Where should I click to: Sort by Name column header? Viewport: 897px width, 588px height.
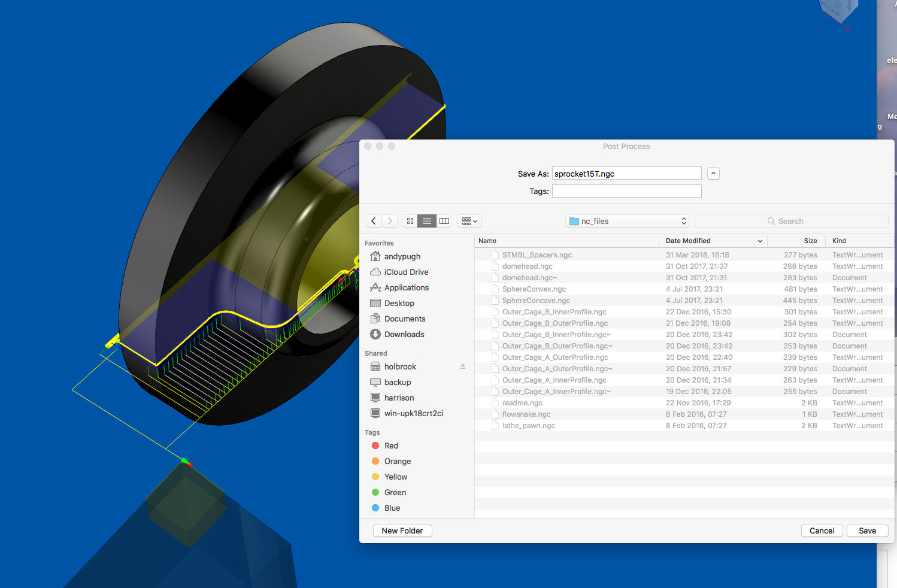pyautogui.click(x=567, y=241)
